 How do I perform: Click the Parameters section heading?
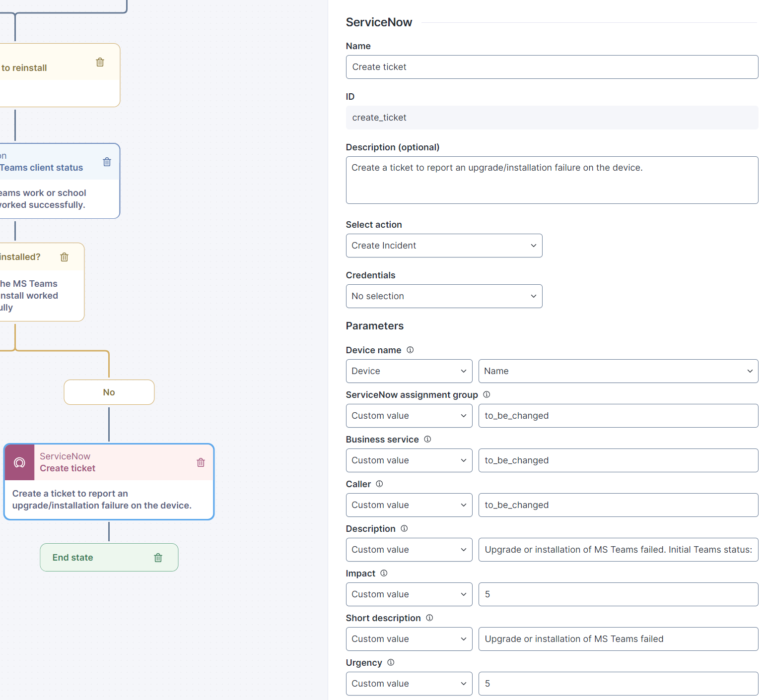(x=375, y=326)
